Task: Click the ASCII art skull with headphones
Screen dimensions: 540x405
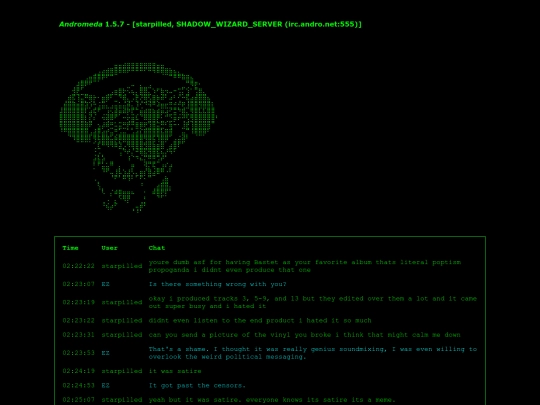Action: 138,137
